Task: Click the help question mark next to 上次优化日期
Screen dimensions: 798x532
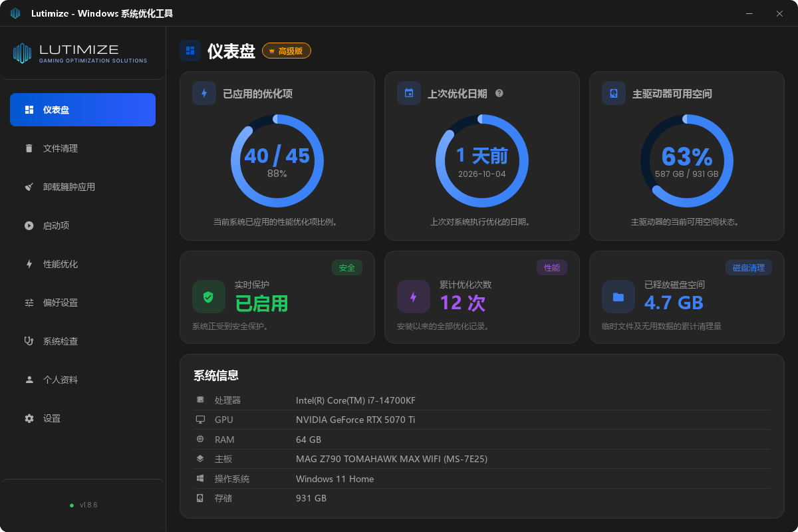Action: tap(499, 94)
